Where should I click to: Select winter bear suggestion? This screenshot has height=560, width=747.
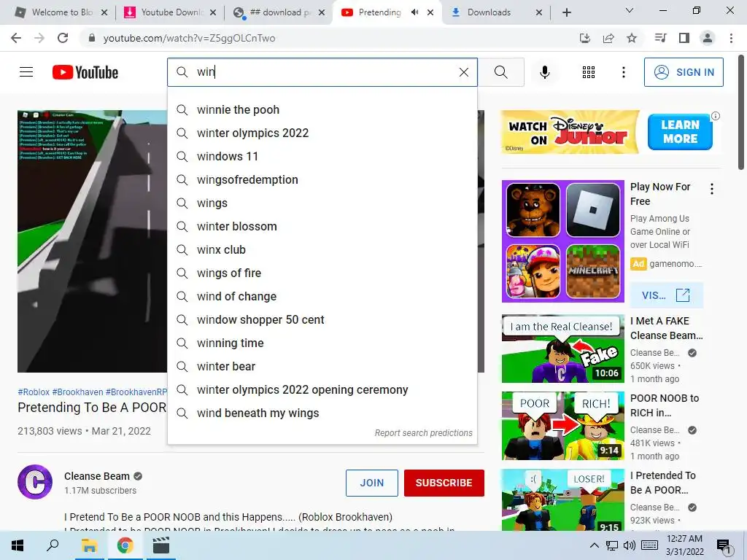point(322,366)
